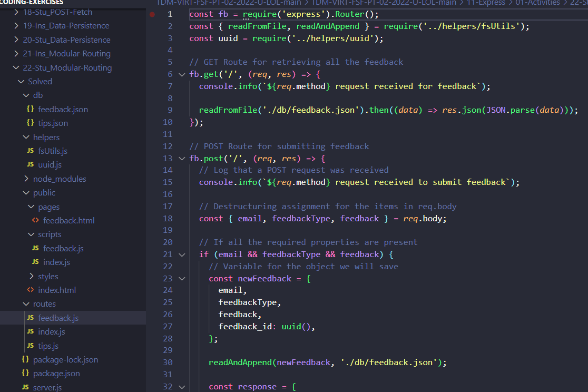
Task: Click the JSON icon beside package-lock.json
Action: (25, 359)
